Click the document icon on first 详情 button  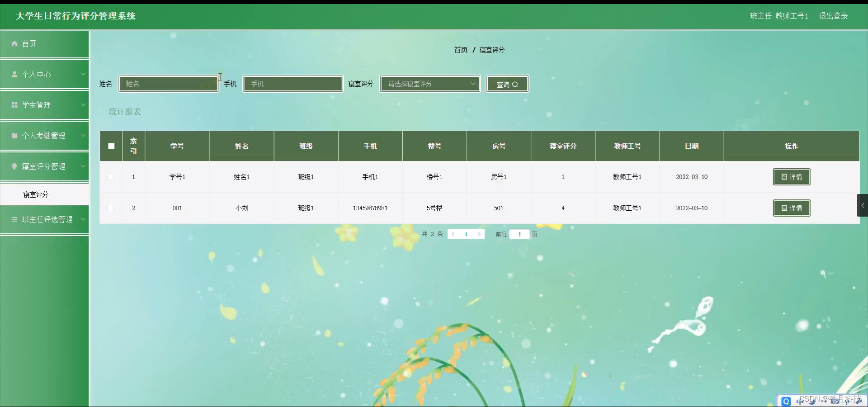(x=784, y=177)
